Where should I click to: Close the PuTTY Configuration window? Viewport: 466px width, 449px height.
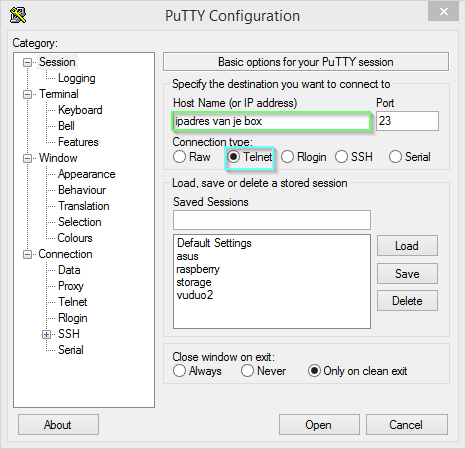point(444,12)
